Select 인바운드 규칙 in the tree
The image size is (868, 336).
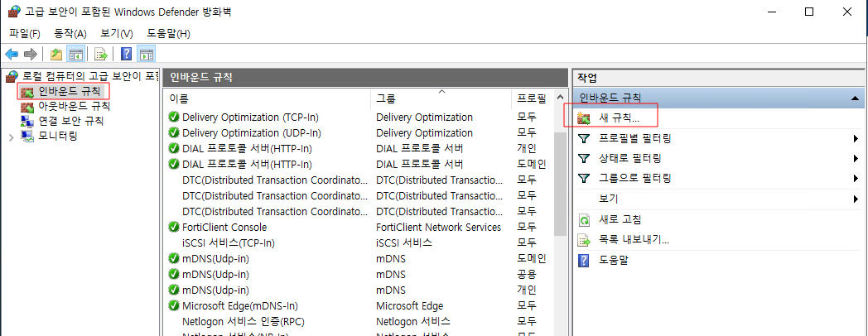tap(70, 91)
